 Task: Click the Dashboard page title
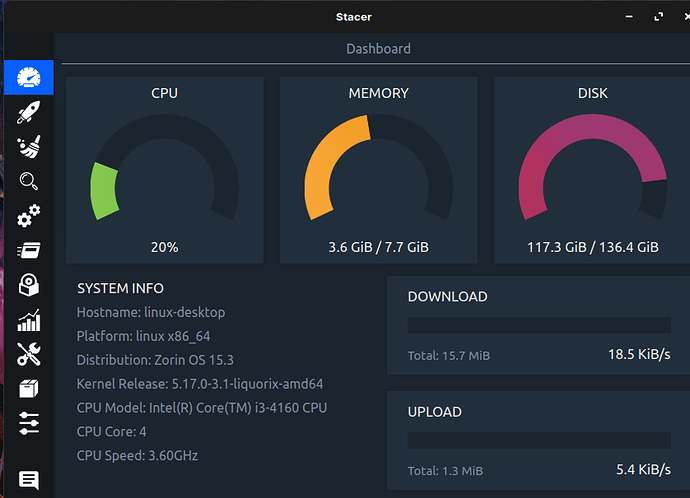click(378, 48)
